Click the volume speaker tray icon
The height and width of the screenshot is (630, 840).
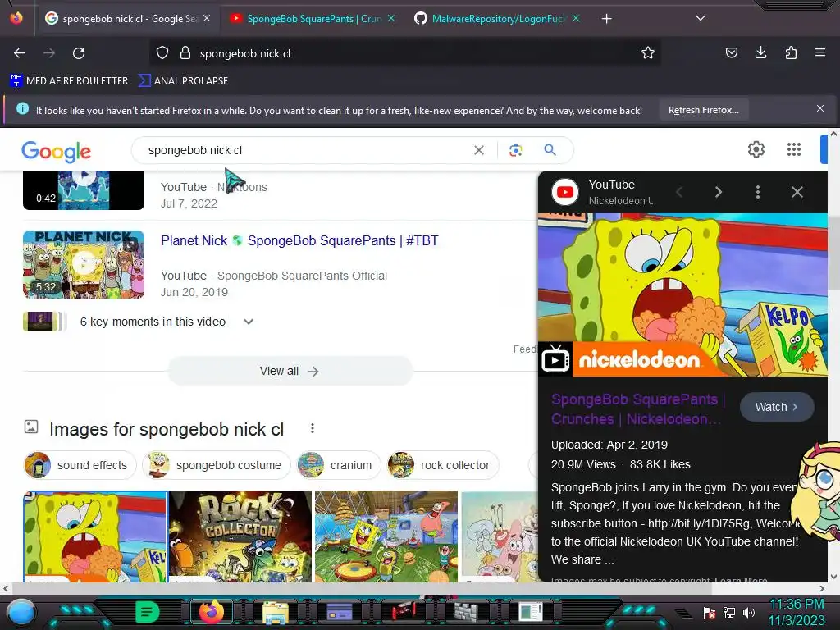[749, 612]
